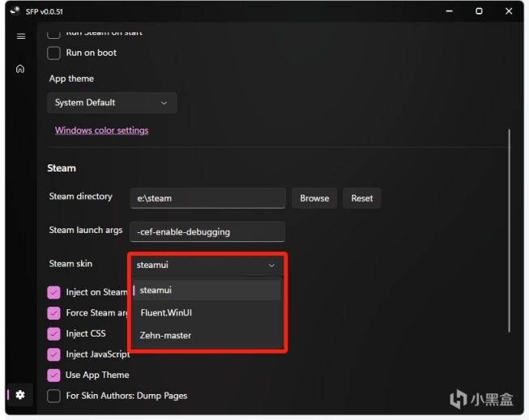529x420 pixels.
Task: Minimize the SFP window
Action: tap(449, 11)
